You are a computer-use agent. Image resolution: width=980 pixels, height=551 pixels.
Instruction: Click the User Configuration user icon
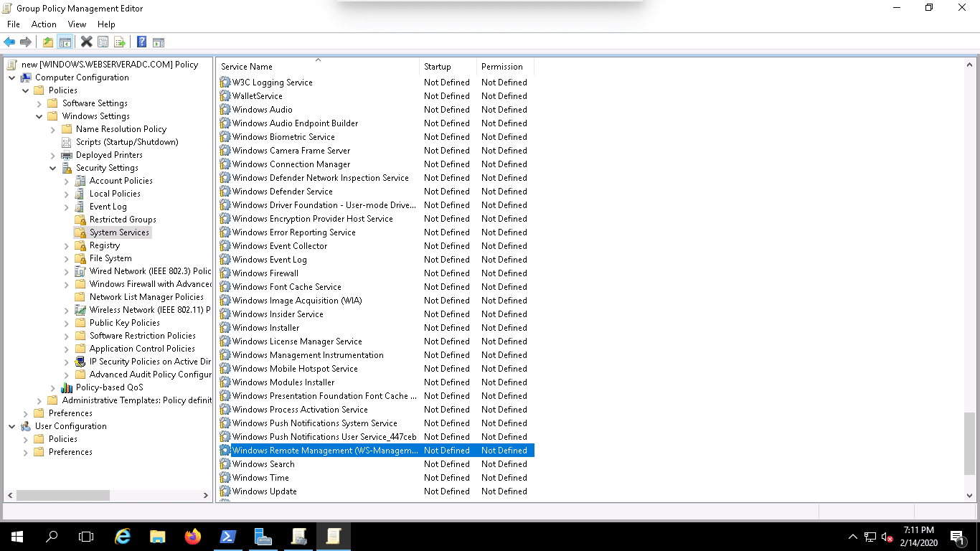(26, 426)
